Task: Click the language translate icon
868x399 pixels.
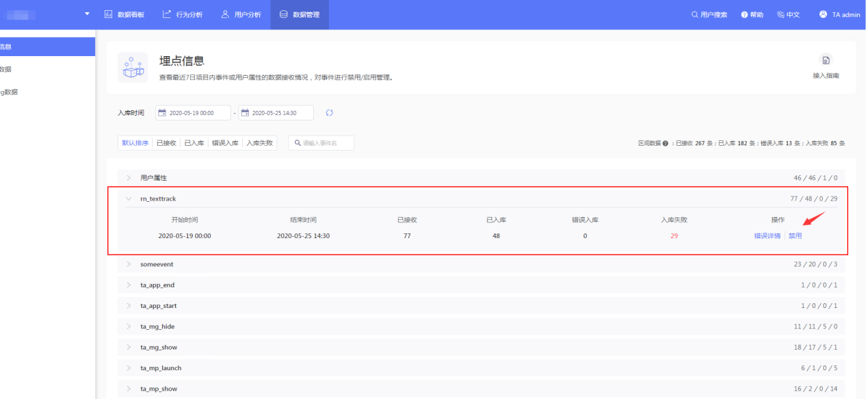Action: pos(780,14)
